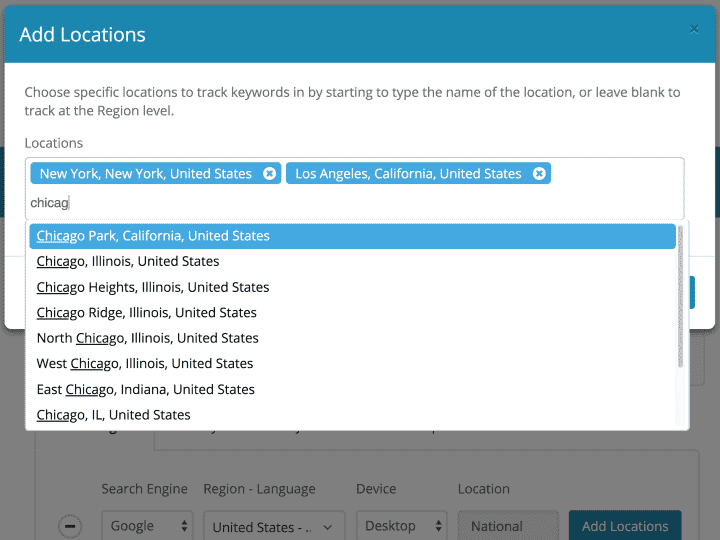This screenshot has width=720, height=540.
Task: Pick East Chicago, Indiana option
Action: [x=146, y=389]
